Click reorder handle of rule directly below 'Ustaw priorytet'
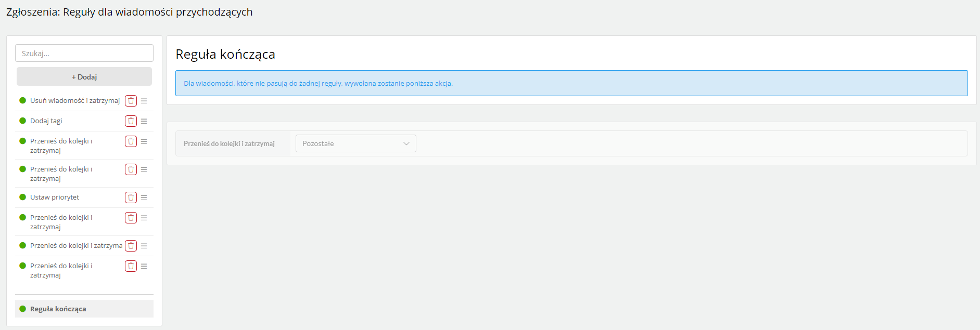 (144, 218)
